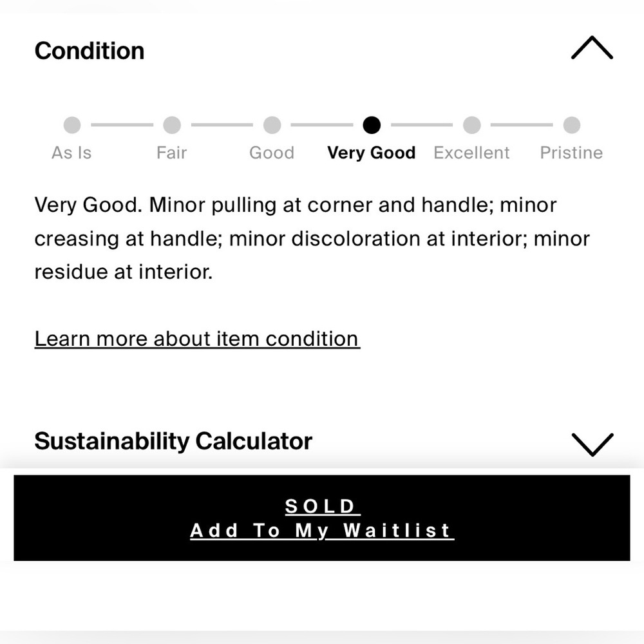Click the Very Good bold label
The width and height of the screenshot is (644, 644).
tap(372, 153)
